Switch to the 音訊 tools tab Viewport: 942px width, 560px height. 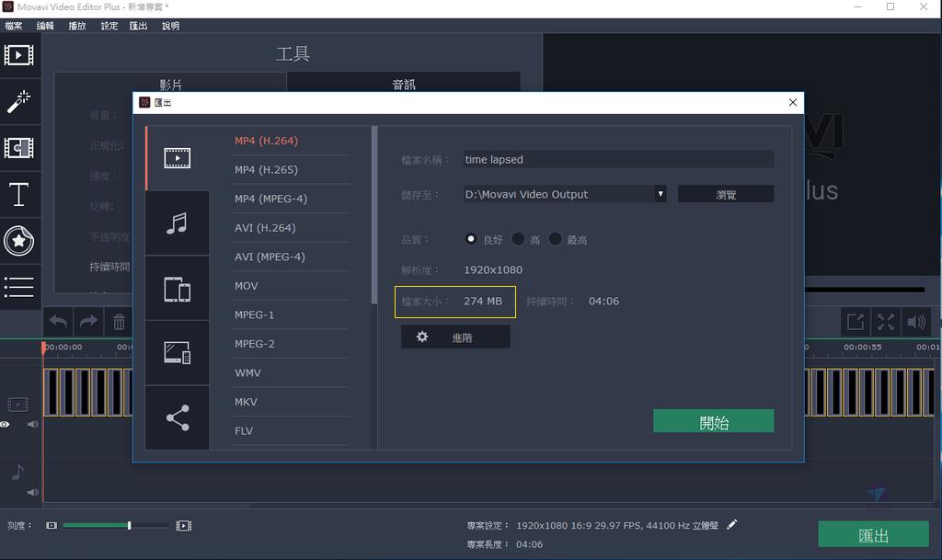point(404,83)
